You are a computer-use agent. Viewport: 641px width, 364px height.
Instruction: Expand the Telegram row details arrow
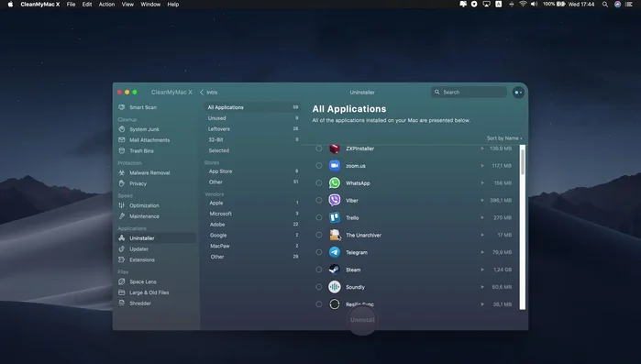(482, 252)
